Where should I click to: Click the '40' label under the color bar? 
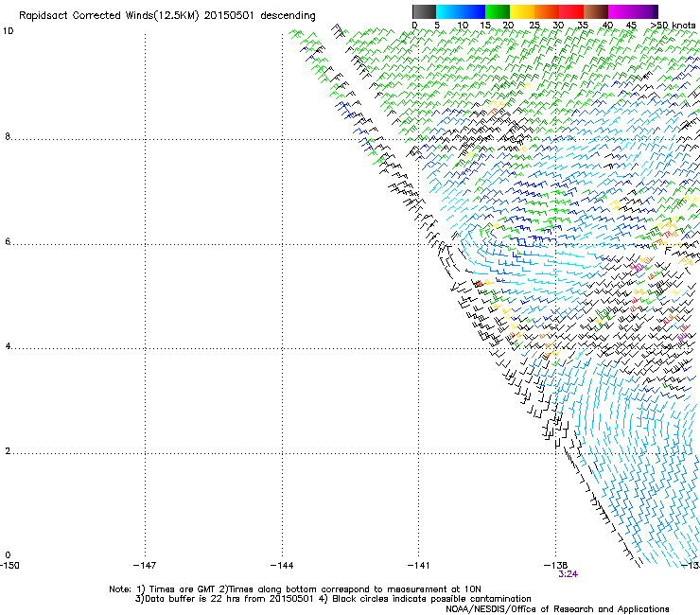(607, 26)
